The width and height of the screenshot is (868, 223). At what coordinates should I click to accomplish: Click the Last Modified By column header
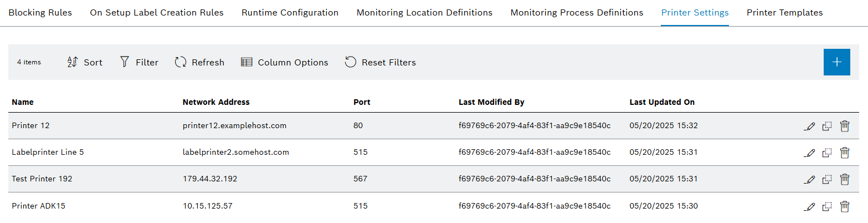491,102
